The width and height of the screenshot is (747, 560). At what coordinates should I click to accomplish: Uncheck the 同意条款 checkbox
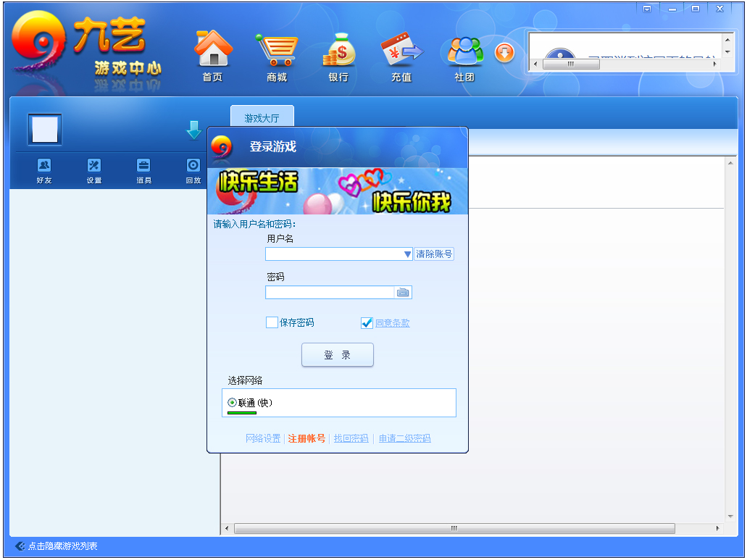click(367, 323)
